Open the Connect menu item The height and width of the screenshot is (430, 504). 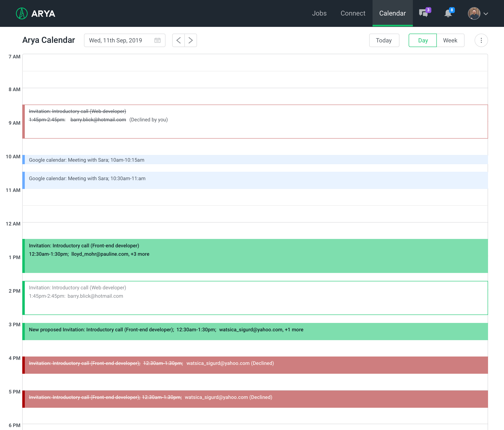click(x=353, y=13)
